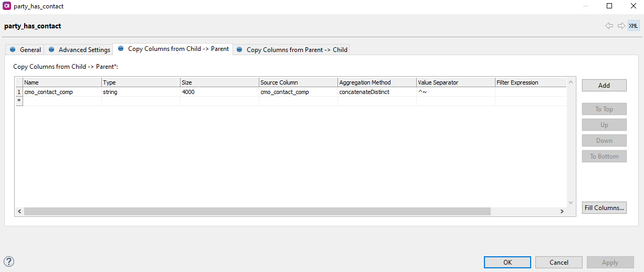Click the horizontal scrollbar right arrow
Image resolution: width=644 pixels, height=272 pixels.
[561, 211]
